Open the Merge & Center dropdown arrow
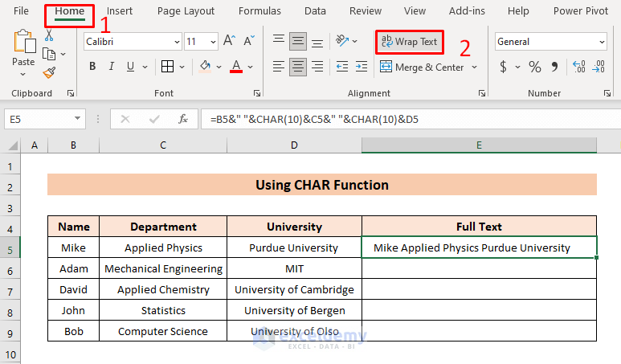Viewport: 621px width, 364px height. (x=474, y=67)
